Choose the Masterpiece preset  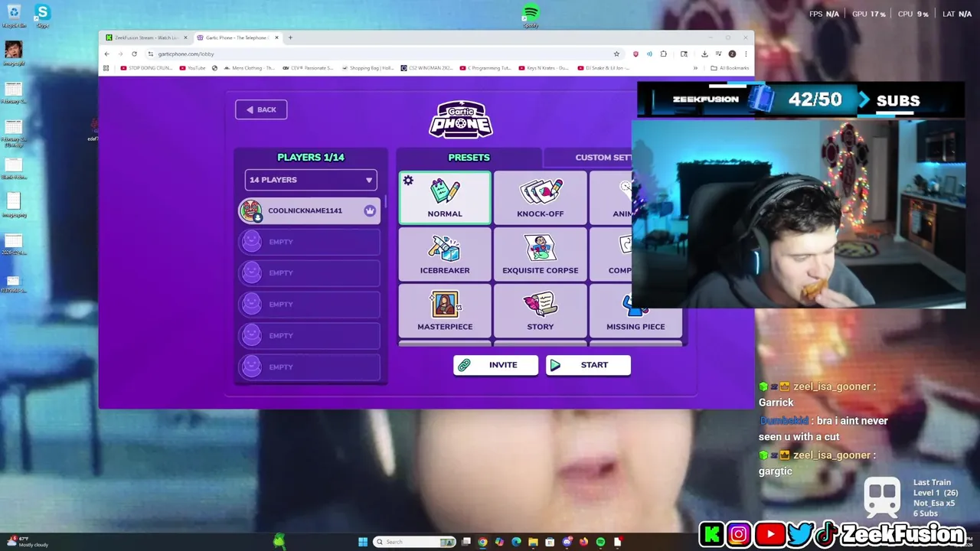pos(445,311)
